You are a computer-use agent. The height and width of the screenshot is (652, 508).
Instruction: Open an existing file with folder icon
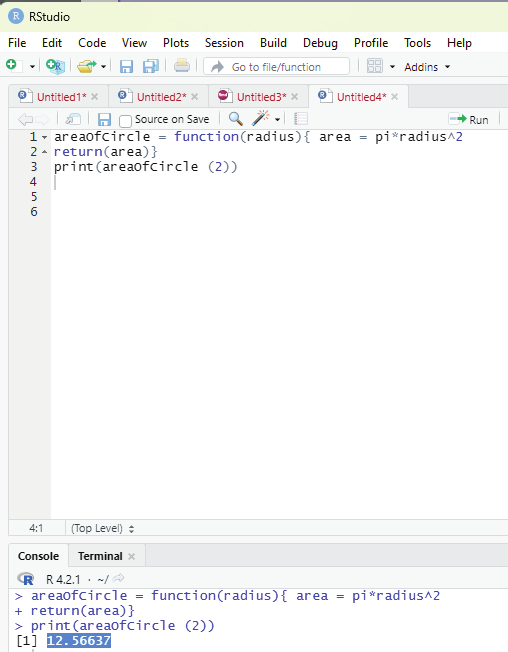pos(86,67)
